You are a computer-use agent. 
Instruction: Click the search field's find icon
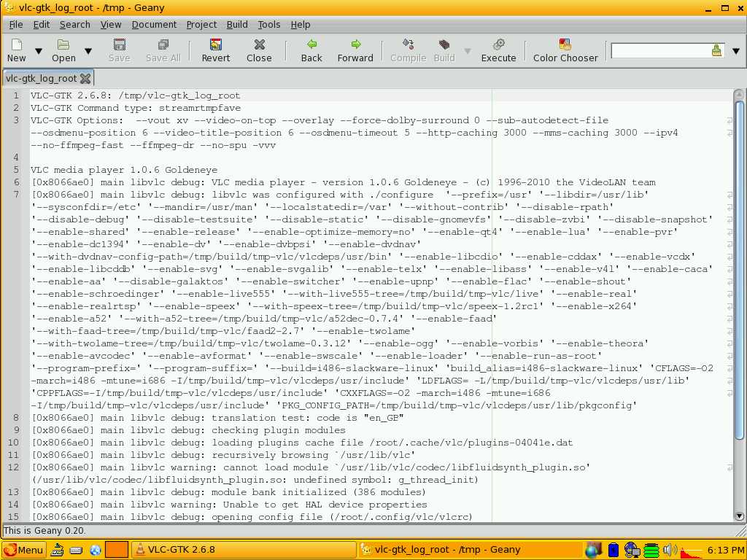(716, 50)
